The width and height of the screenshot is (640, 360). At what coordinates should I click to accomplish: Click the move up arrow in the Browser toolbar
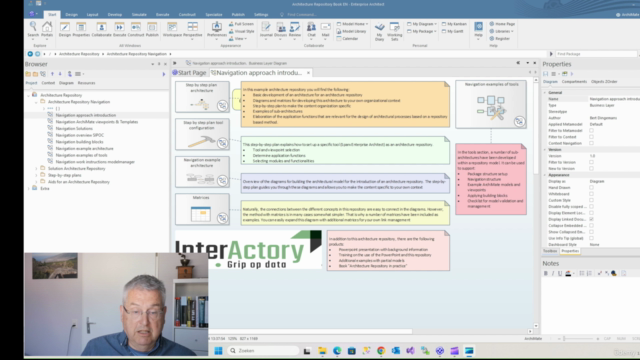pyautogui.click(x=52, y=74)
